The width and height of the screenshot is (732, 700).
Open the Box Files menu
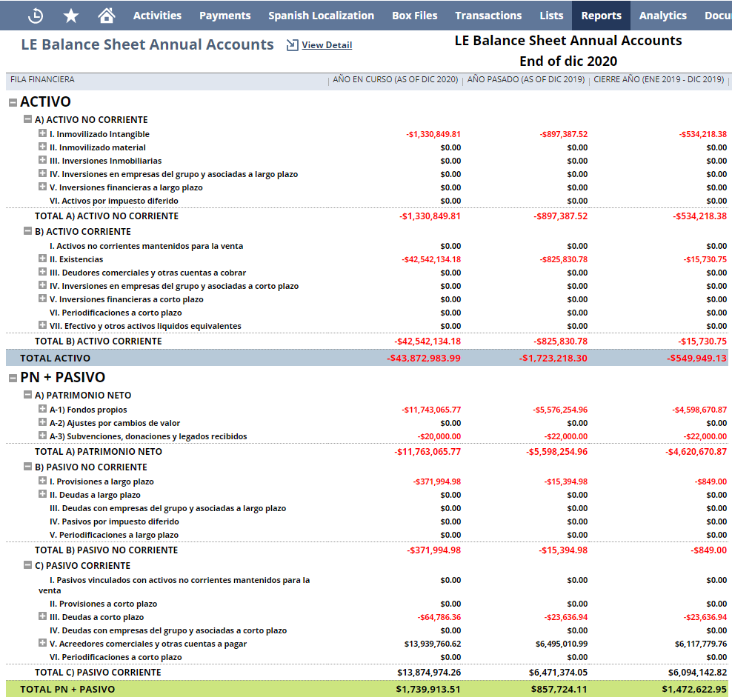[415, 16]
